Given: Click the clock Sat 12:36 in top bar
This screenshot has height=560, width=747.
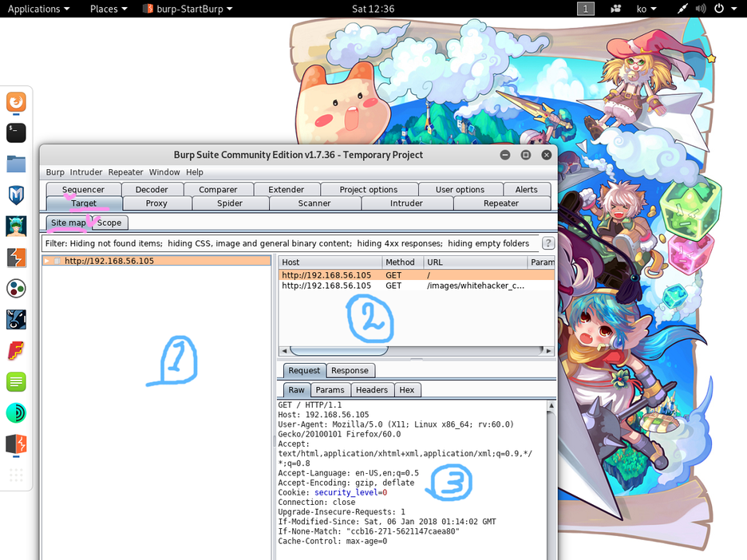Looking at the screenshot, I should click(373, 9).
